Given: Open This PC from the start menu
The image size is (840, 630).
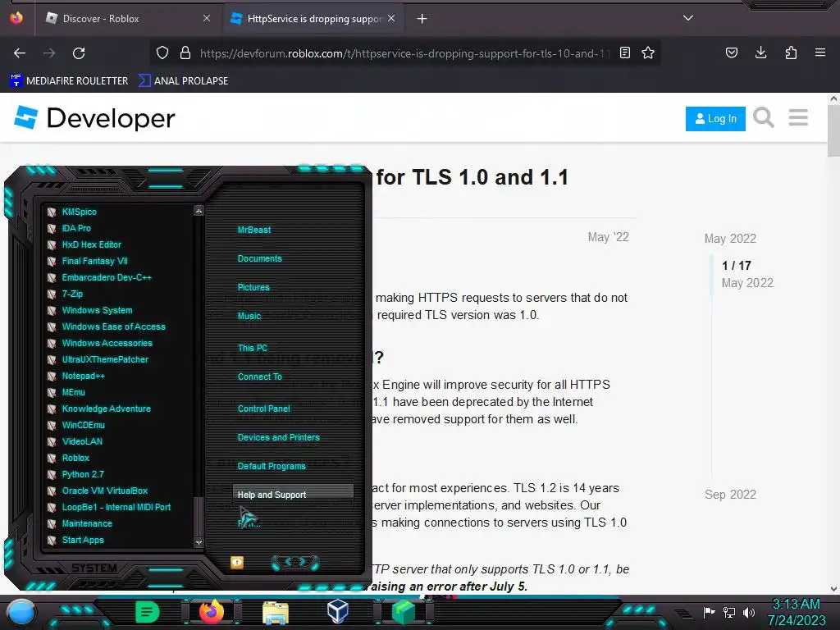Looking at the screenshot, I should coord(253,348).
